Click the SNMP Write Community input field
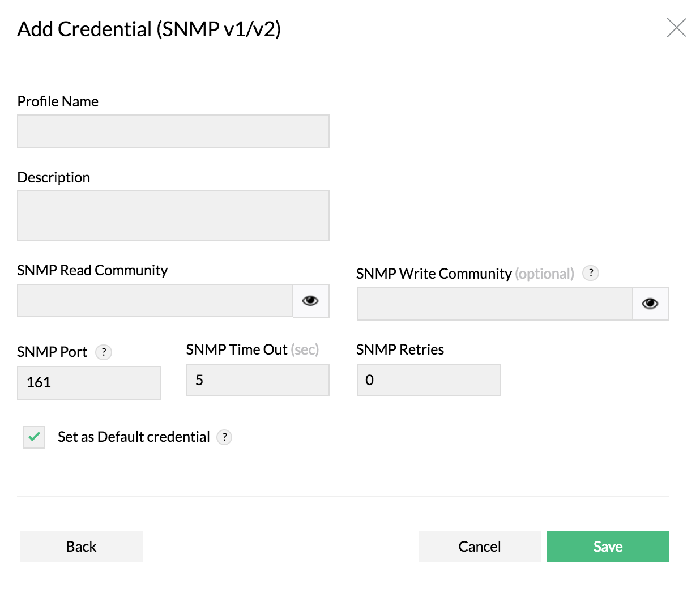The image size is (700, 597). point(494,304)
